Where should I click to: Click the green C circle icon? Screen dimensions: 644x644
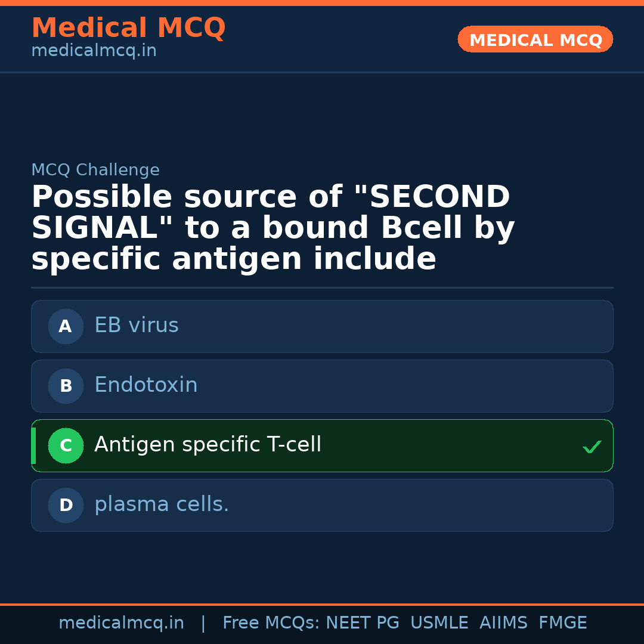66,445
